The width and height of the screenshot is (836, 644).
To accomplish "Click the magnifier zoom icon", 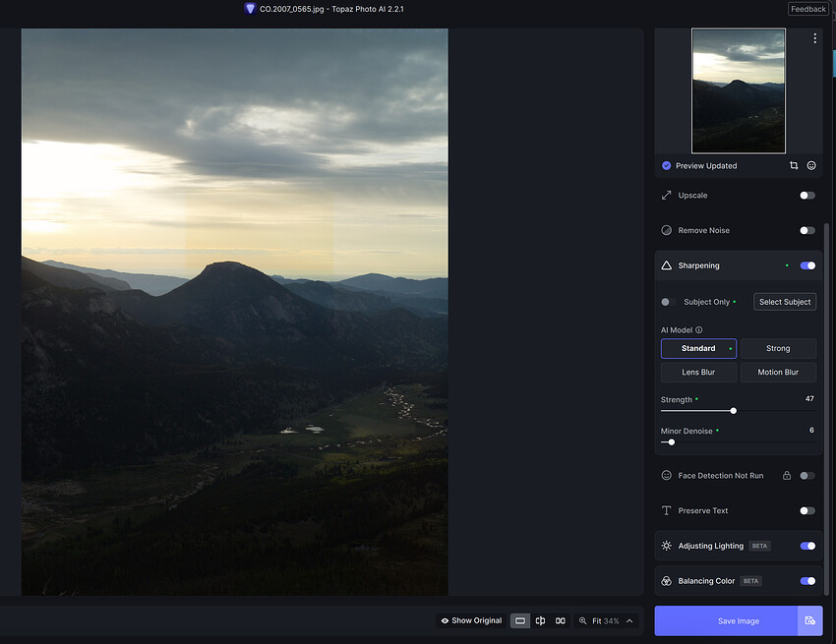I will point(583,621).
